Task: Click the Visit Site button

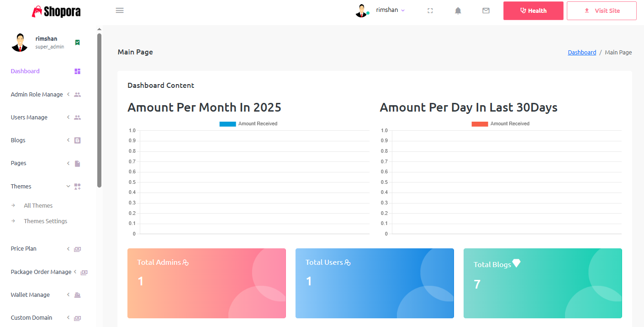Action: (602, 11)
